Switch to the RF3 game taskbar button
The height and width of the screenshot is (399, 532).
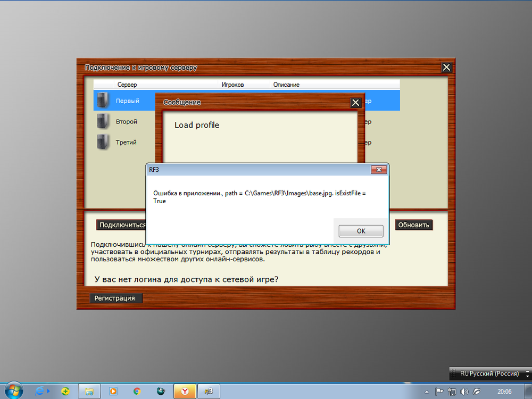point(209,391)
